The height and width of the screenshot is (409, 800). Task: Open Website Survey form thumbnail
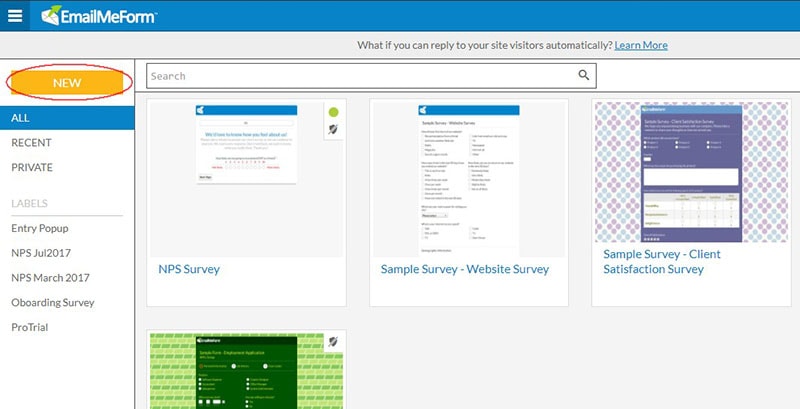[469, 179]
